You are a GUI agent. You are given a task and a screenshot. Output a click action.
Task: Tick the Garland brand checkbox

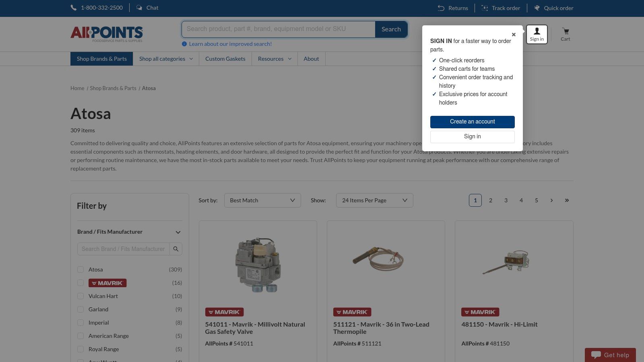tap(80, 309)
